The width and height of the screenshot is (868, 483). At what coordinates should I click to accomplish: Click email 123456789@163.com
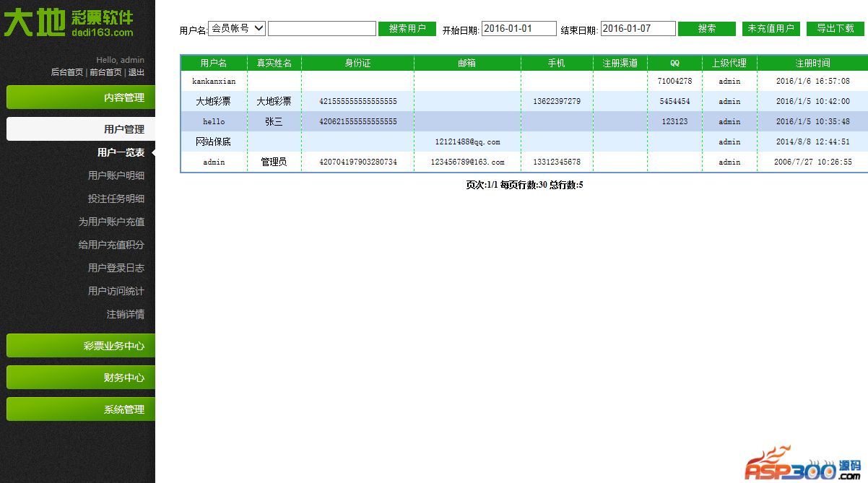click(x=467, y=162)
